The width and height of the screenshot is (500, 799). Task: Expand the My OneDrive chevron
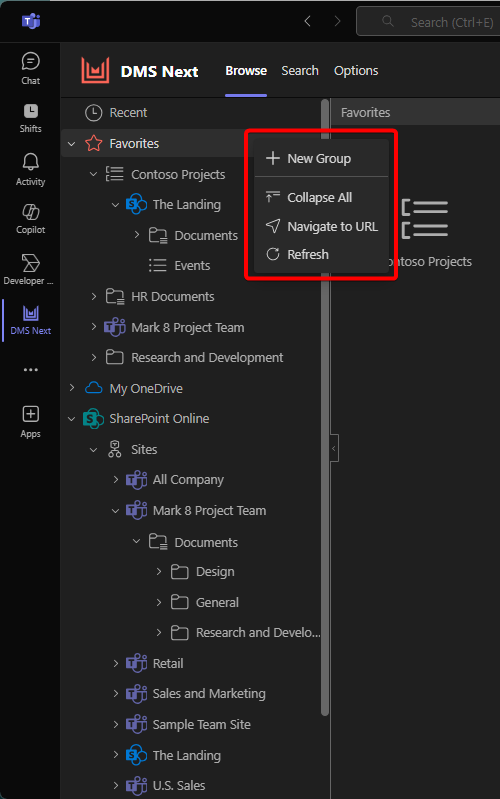(x=72, y=388)
